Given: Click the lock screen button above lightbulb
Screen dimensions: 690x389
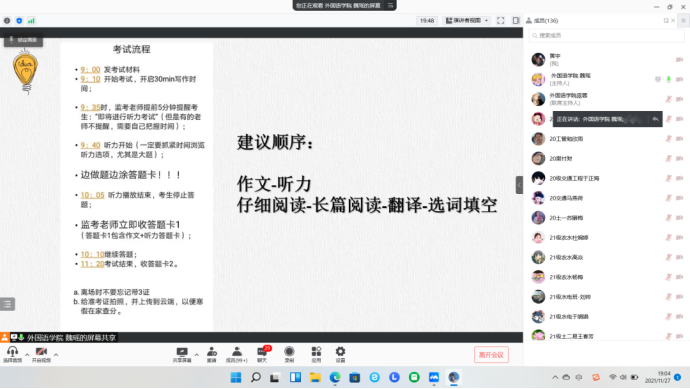Looking at the screenshot, I should [23, 40].
